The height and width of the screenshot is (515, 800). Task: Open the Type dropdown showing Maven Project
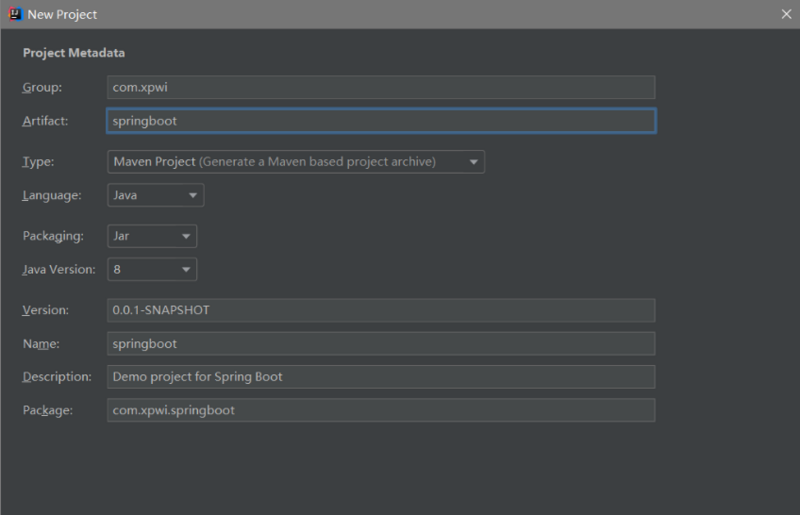(295, 162)
